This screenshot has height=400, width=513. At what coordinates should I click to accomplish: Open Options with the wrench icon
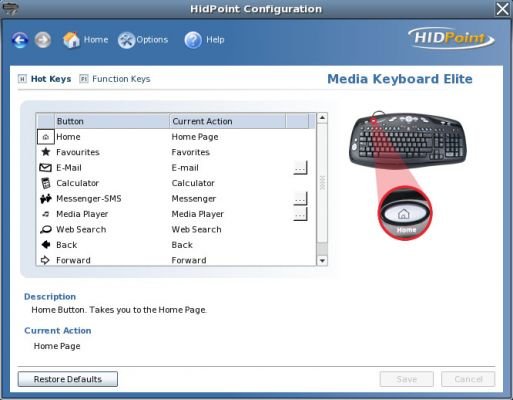tap(126, 40)
